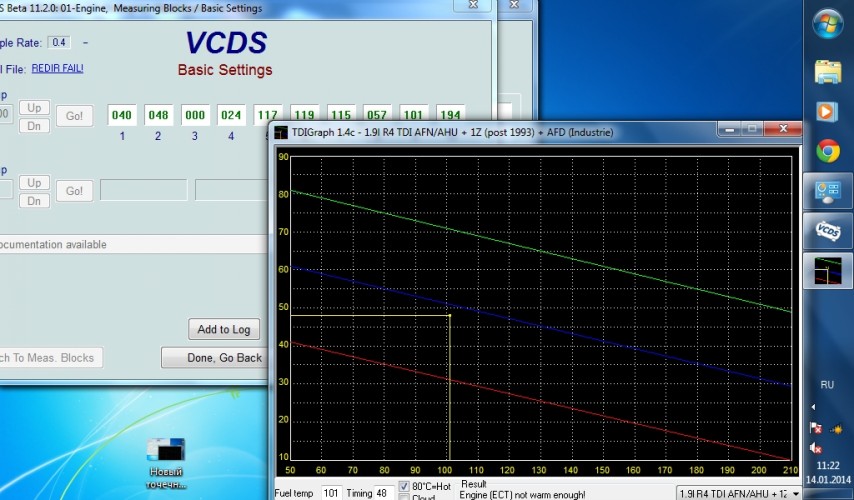Launch Google Chrome from taskbar

coord(828,150)
